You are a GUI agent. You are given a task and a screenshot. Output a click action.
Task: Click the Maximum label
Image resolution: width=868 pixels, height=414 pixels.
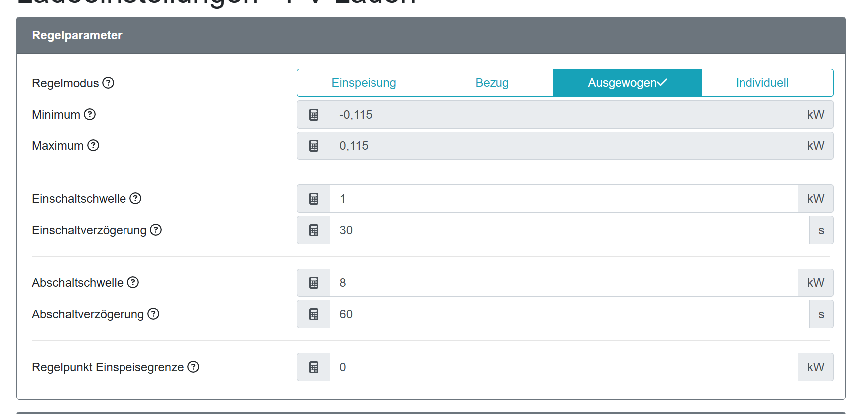click(58, 146)
